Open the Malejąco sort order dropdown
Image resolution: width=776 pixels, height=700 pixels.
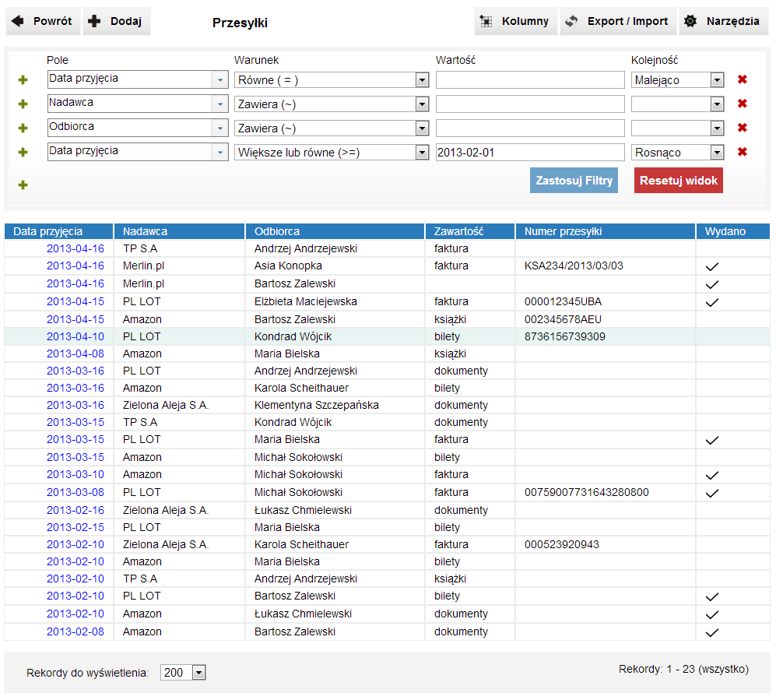[717, 80]
